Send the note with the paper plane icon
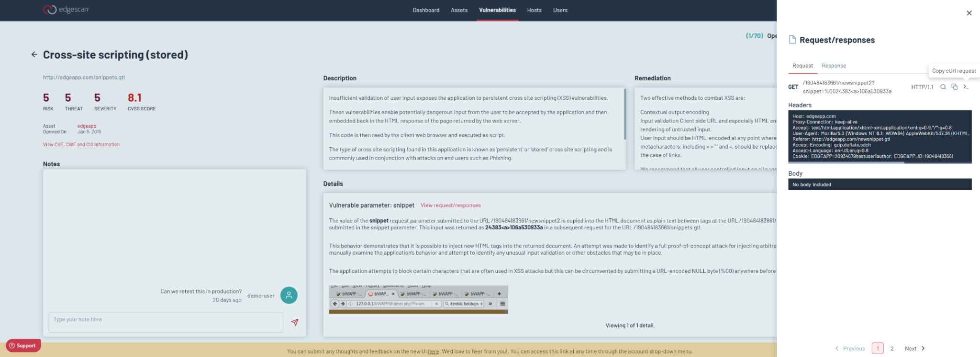This screenshot has height=357, width=980. pos(295,322)
